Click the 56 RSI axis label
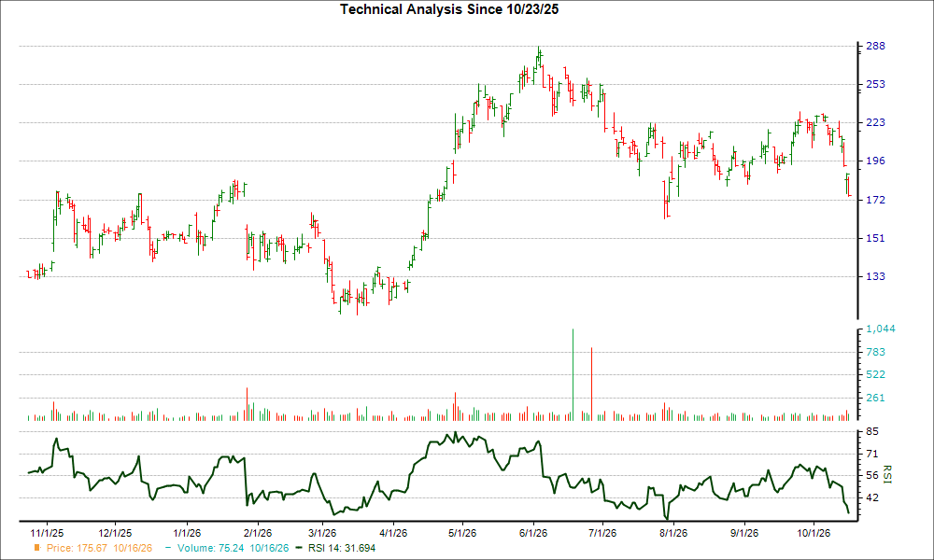 (x=872, y=475)
